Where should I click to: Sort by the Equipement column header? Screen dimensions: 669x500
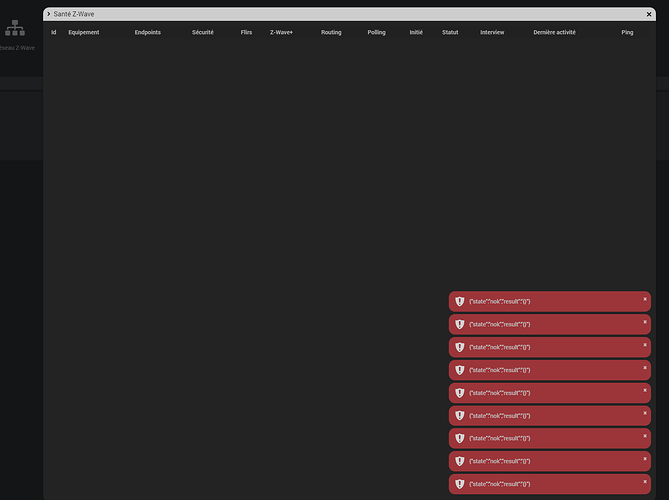coord(84,32)
